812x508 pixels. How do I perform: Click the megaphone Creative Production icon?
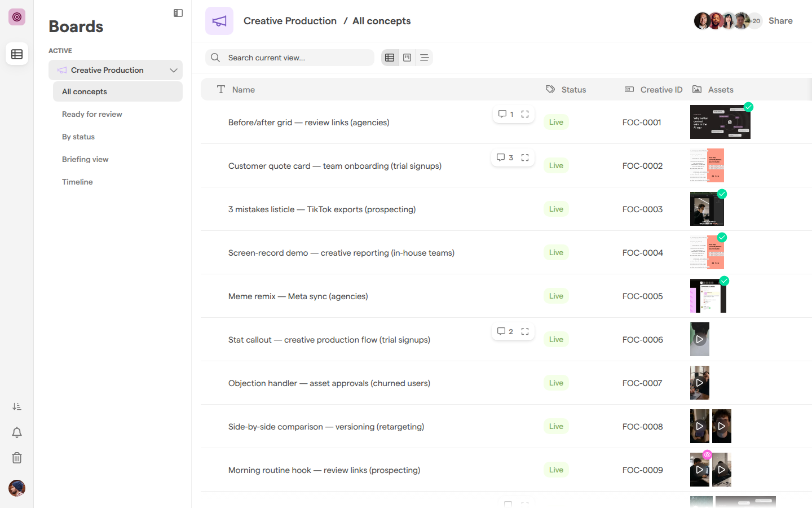tap(219, 21)
